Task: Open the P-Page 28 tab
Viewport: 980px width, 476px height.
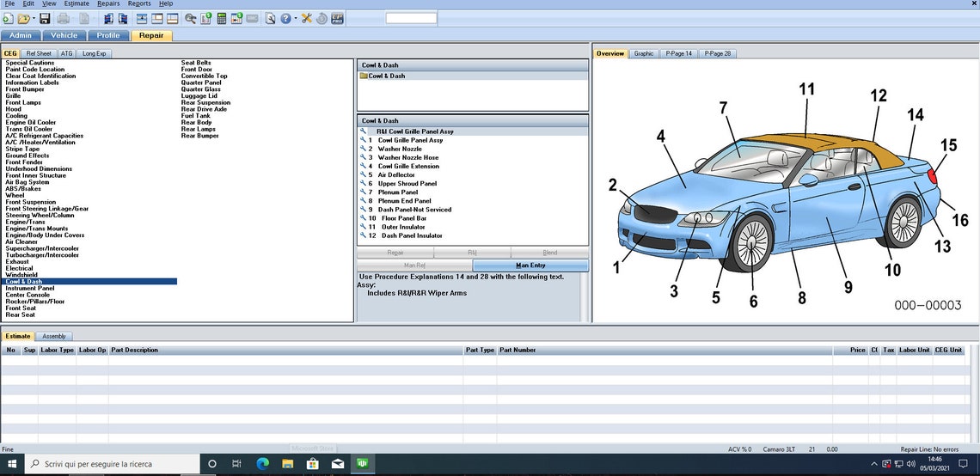Action: point(718,54)
